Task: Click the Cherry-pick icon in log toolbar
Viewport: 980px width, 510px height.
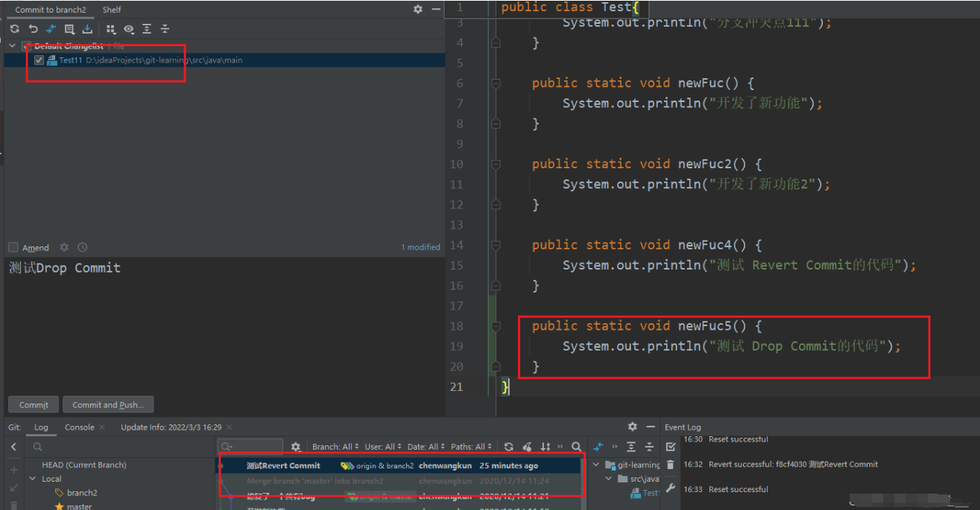Action: click(x=528, y=447)
